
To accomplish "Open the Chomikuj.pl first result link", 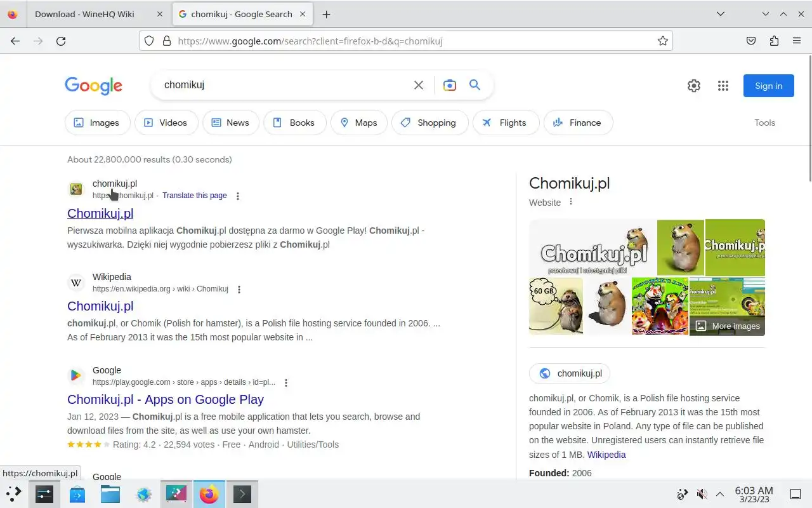I will (x=100, y=213).
